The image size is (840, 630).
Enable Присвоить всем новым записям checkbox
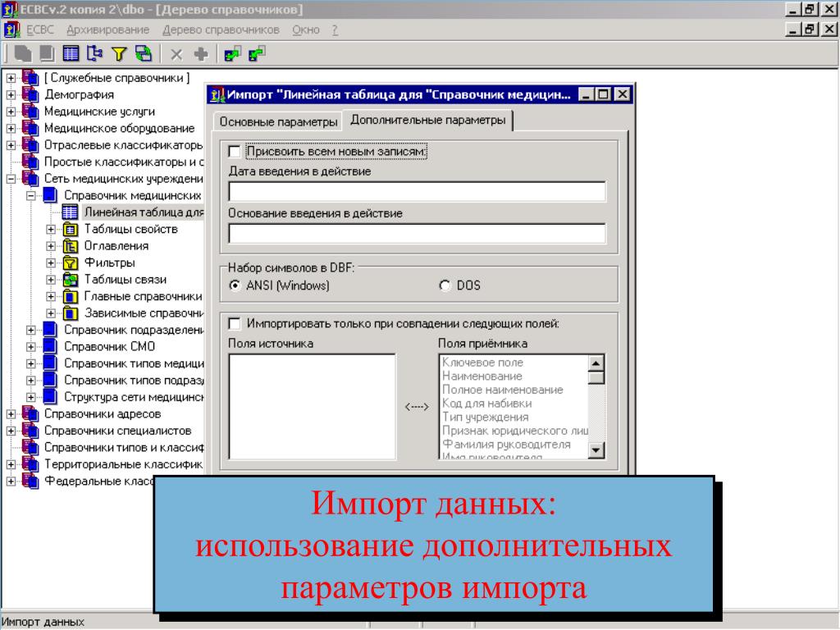(x=234, y=152)
